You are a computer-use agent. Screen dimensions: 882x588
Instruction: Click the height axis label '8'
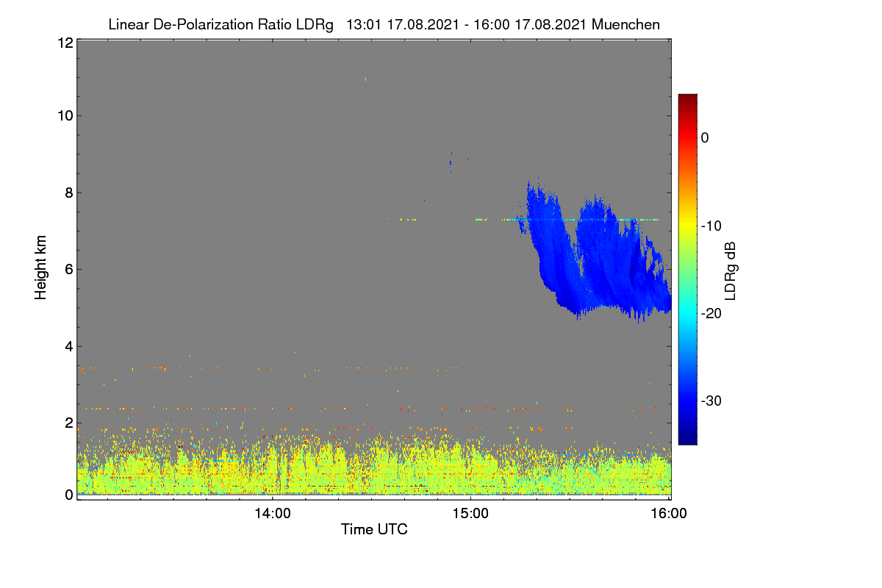(68, 193)
